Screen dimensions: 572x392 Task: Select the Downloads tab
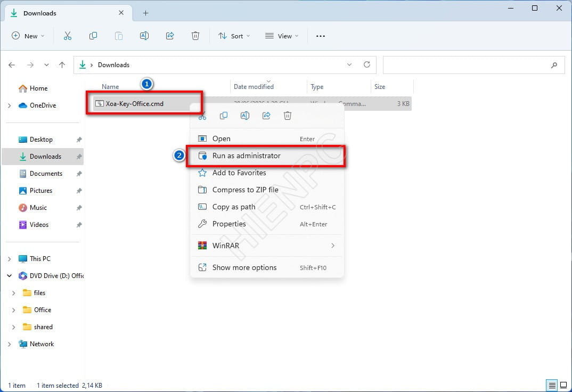68,13
